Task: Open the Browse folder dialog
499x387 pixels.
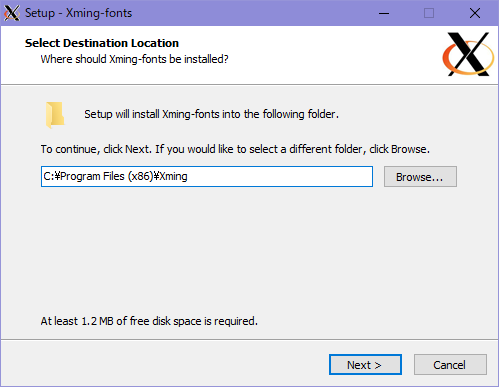Action: (x=420, y=177)
